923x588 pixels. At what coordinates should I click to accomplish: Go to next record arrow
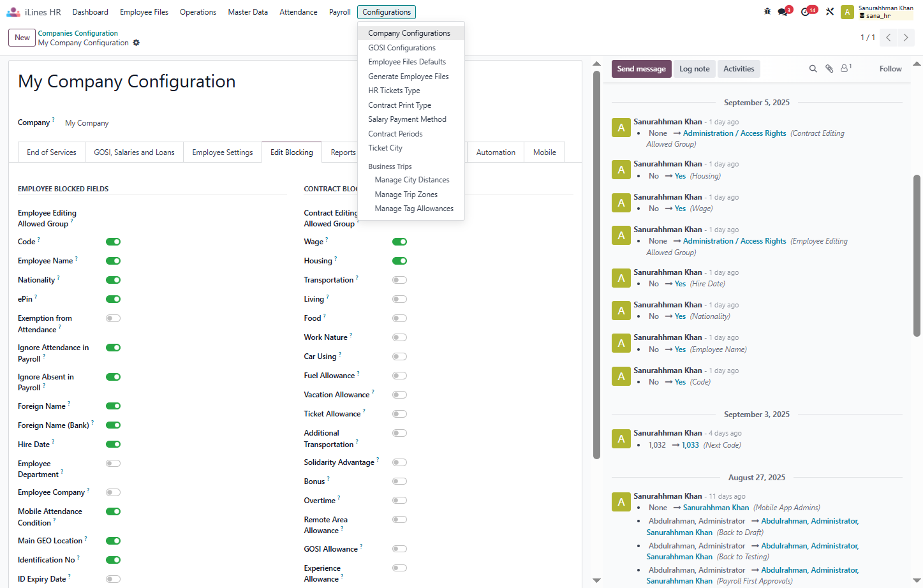tap(906, 38)
